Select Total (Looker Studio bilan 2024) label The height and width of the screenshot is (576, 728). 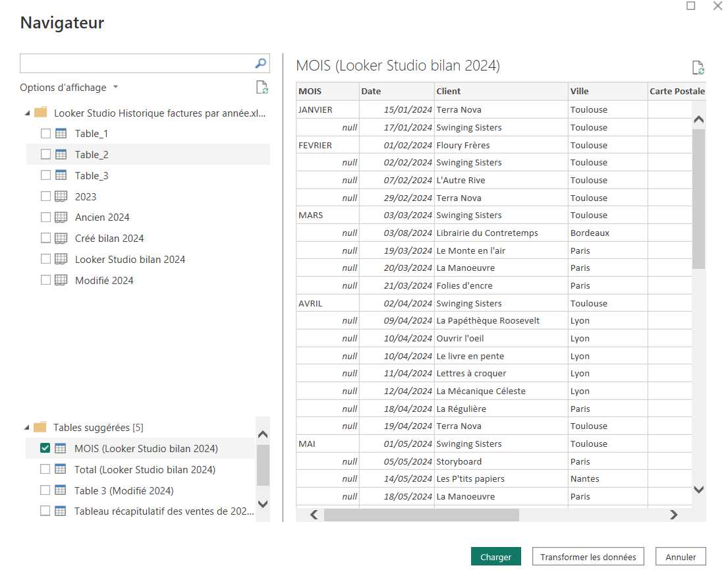[x=145, y=470]
